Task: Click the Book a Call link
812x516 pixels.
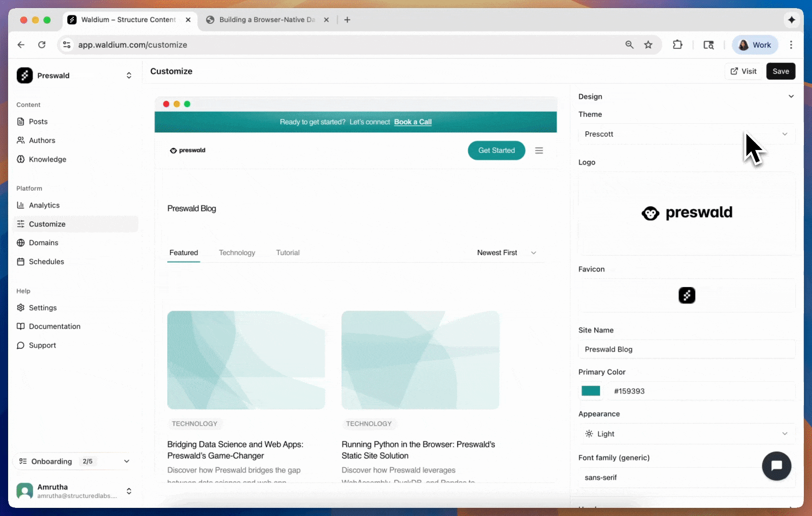Action: point(413,122)
